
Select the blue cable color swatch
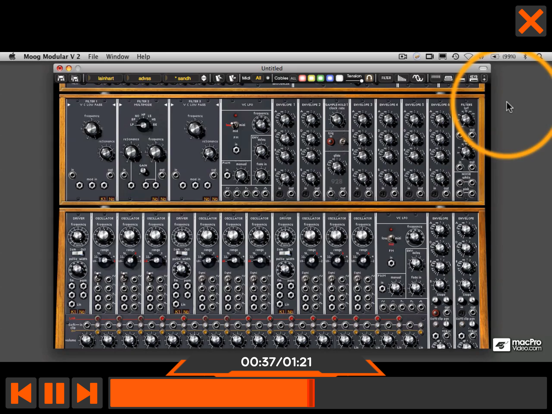(x=330, y=78)
